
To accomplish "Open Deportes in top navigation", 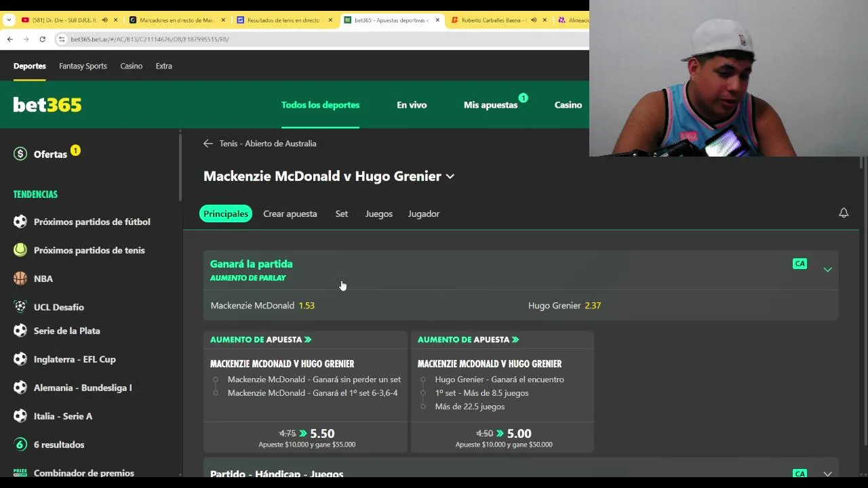I will coord(30,66).
